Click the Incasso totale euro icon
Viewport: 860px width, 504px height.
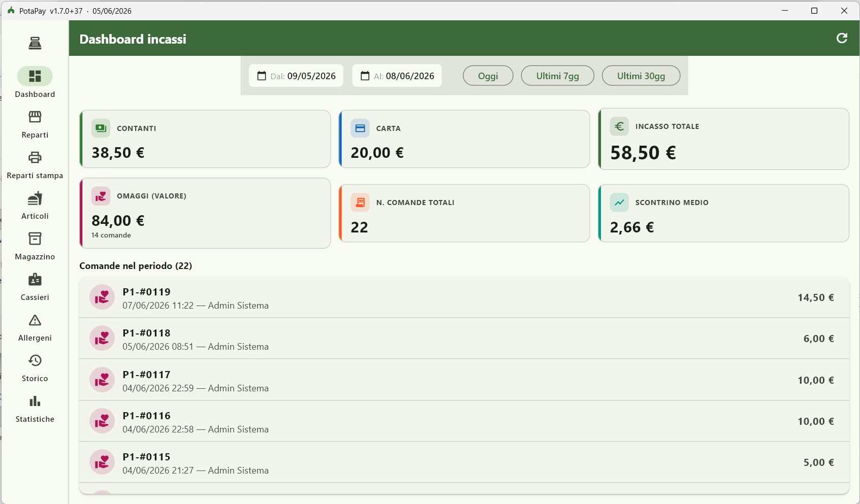(619, 126)
